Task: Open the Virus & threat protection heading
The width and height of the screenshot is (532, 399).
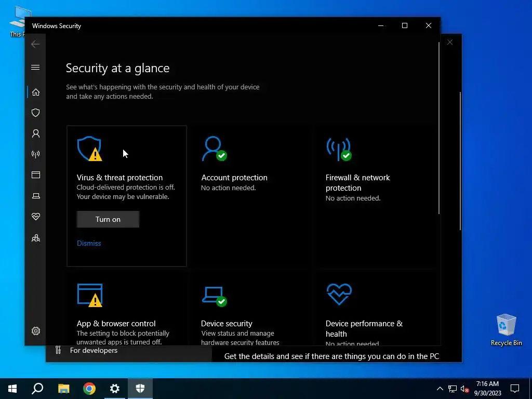Action: 119,178
